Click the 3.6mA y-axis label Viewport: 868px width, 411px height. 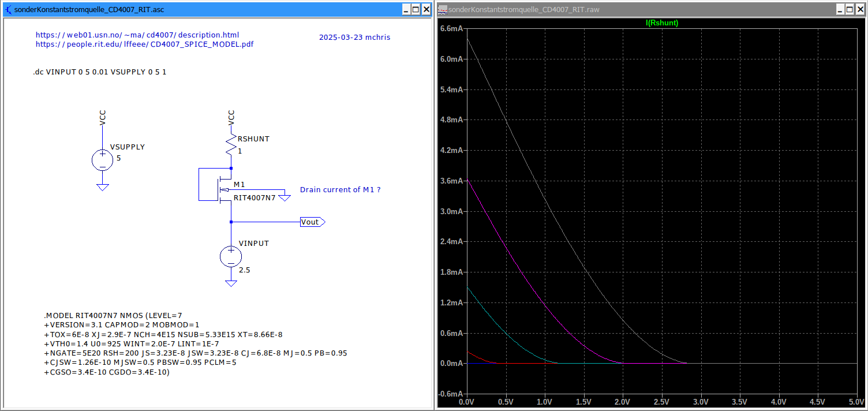click(x=451, y=181)
